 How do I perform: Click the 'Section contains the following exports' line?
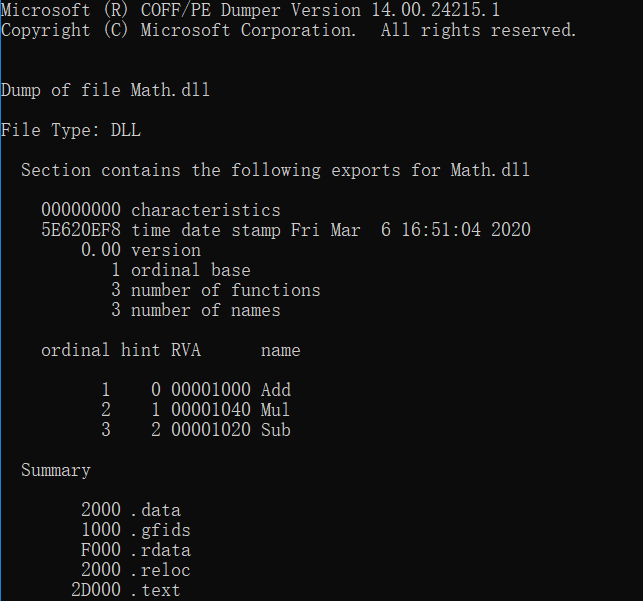275,170
